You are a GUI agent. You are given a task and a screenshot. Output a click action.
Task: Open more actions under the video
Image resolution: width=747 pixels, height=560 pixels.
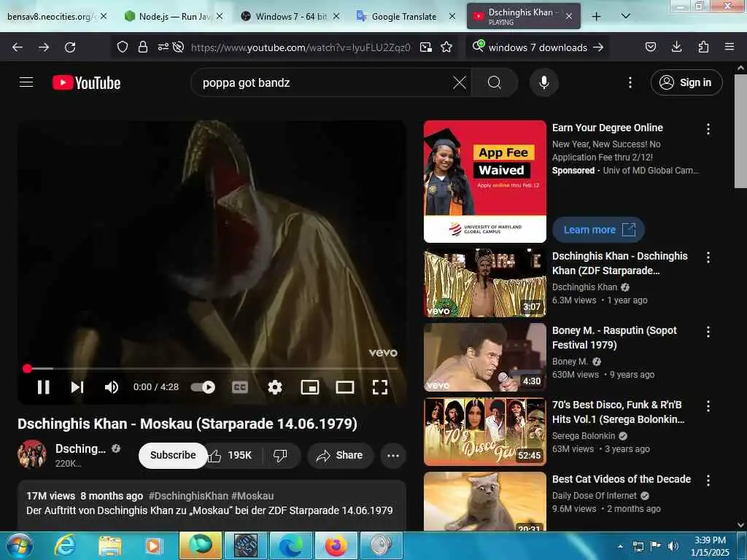pyautogui.click(x=393, y=455)
